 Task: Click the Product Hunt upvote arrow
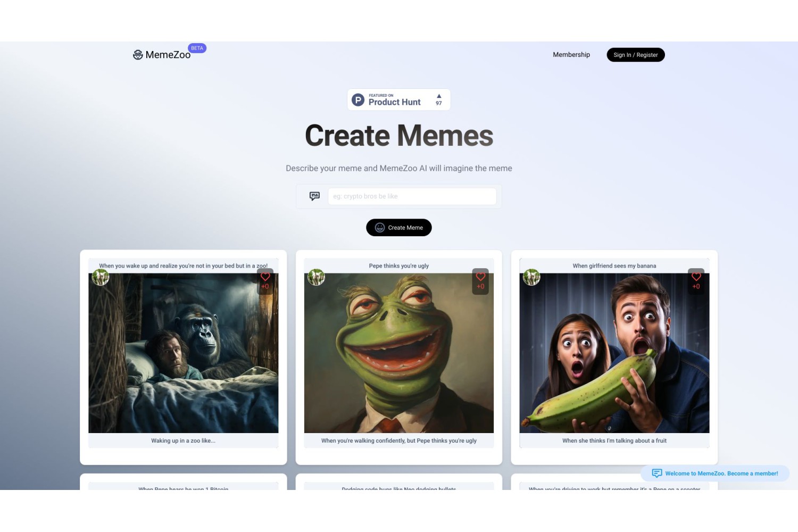[439, 96]
